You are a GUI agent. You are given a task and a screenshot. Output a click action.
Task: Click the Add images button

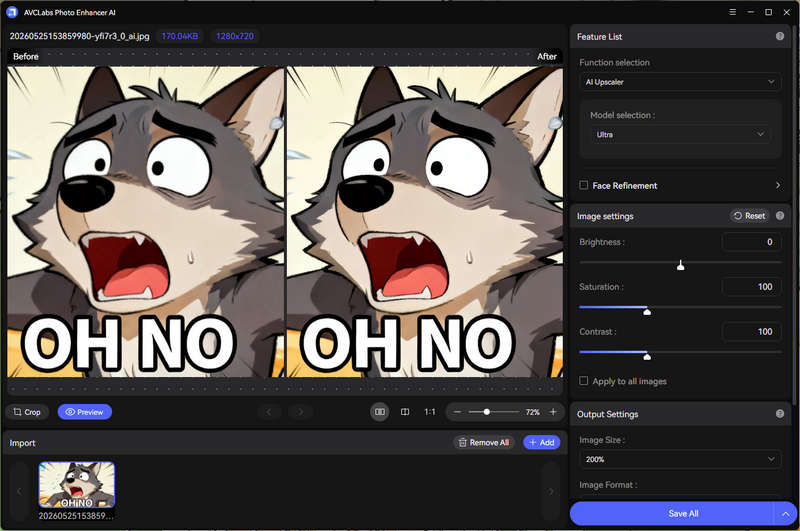[541, 442]
